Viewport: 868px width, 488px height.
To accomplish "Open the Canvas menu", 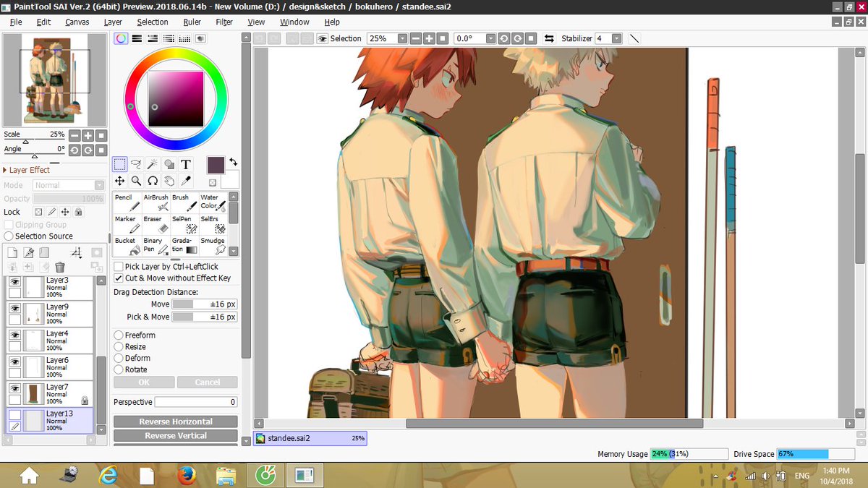I will (x=77, y=22).
